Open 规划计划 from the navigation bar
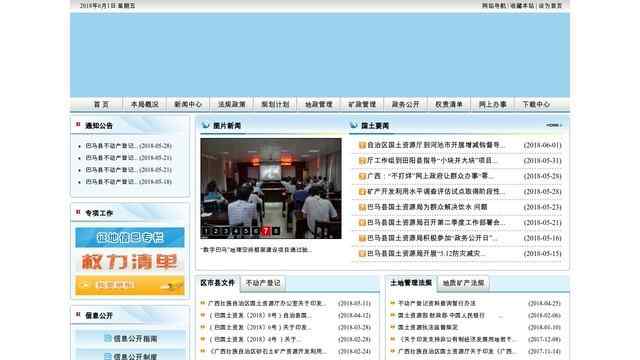 tap(275, 104)
